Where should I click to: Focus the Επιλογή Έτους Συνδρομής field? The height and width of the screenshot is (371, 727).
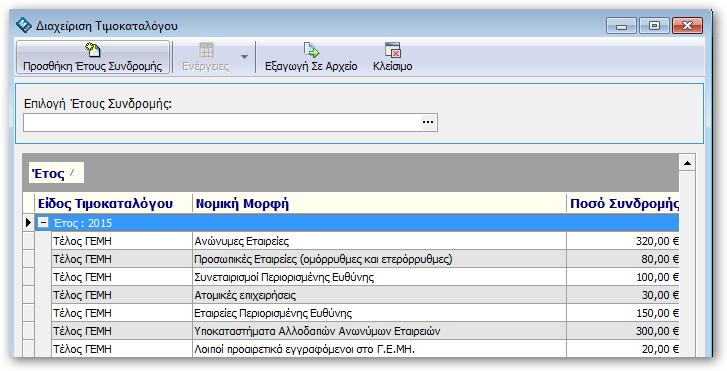pos(222,122)
